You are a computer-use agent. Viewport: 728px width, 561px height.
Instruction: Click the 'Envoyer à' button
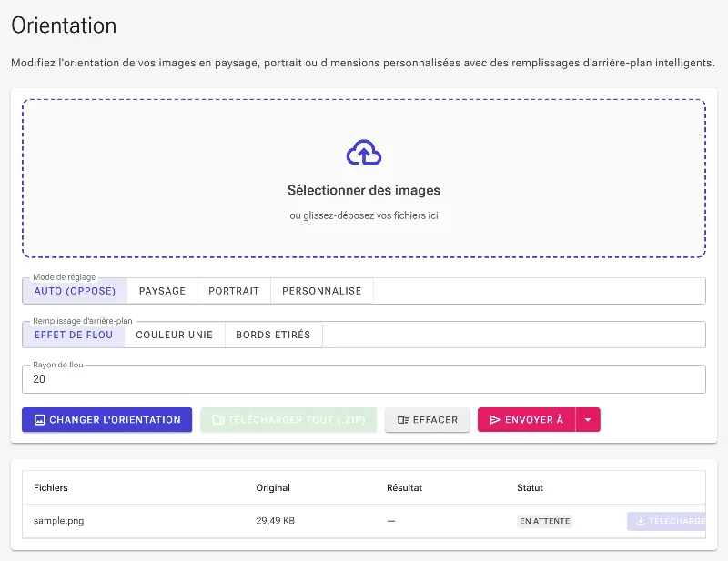(x=527, y=419)
